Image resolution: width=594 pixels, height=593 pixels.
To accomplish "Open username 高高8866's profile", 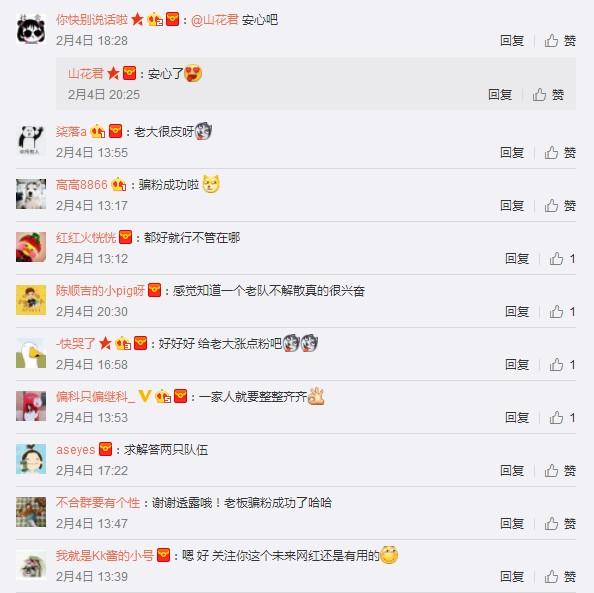I will point(82,185).
